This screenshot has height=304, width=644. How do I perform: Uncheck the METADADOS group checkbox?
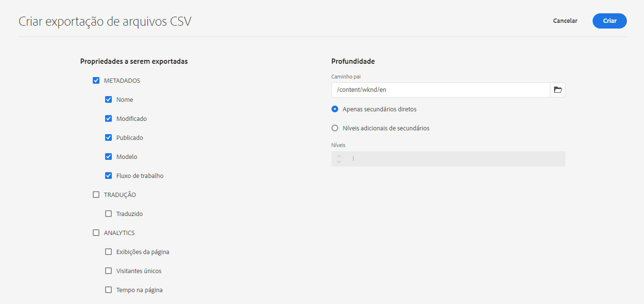coord(96,80)
